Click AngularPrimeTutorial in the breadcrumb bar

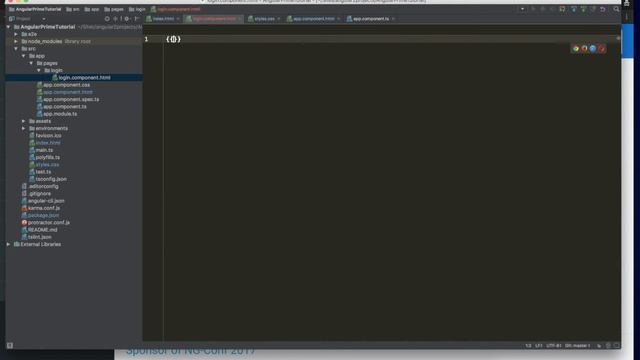tap(35, 9)
